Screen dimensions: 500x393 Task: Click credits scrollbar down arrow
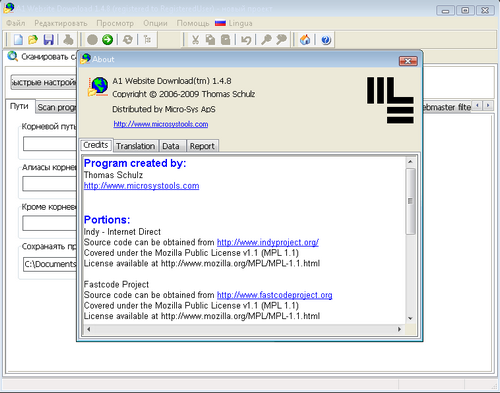[410, 319]
